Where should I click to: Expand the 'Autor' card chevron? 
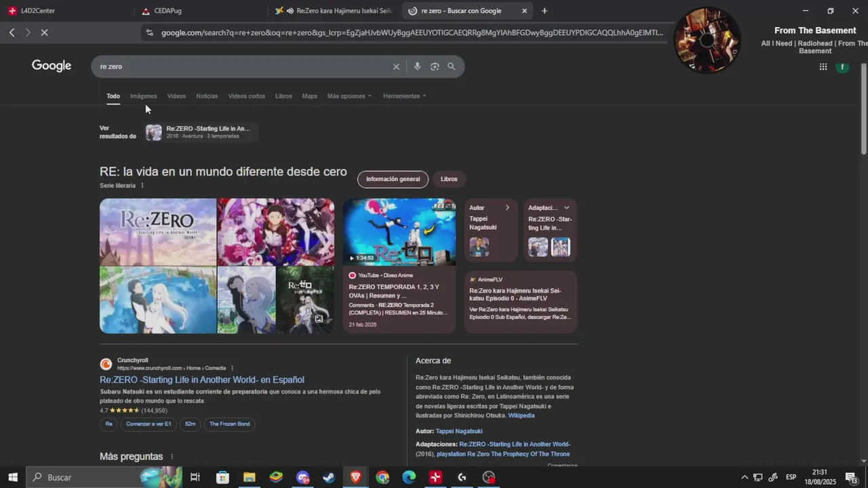pyautogui.click(x=507, y=207)
